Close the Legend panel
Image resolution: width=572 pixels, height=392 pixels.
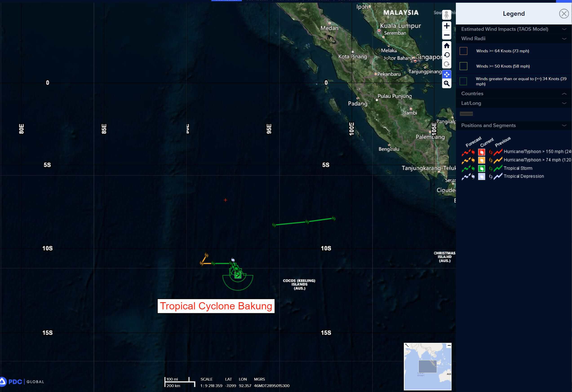point(564,13)
